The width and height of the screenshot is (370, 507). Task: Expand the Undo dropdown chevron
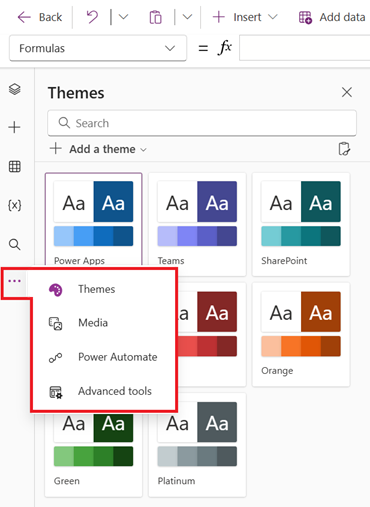123,17
